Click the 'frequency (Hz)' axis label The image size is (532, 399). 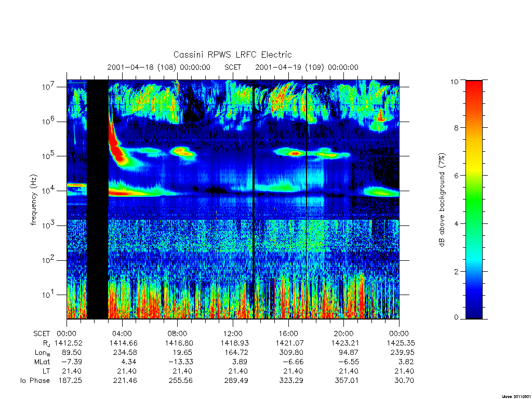34,200
